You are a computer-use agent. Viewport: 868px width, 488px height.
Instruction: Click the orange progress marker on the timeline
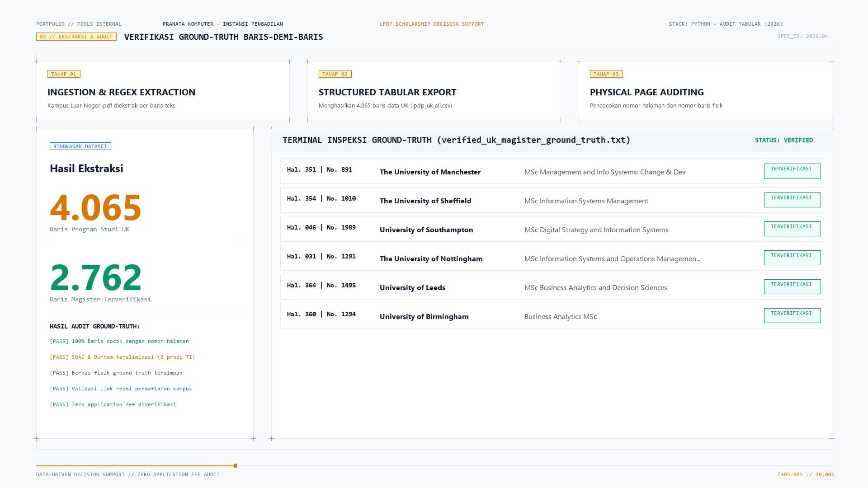point(235,465)
